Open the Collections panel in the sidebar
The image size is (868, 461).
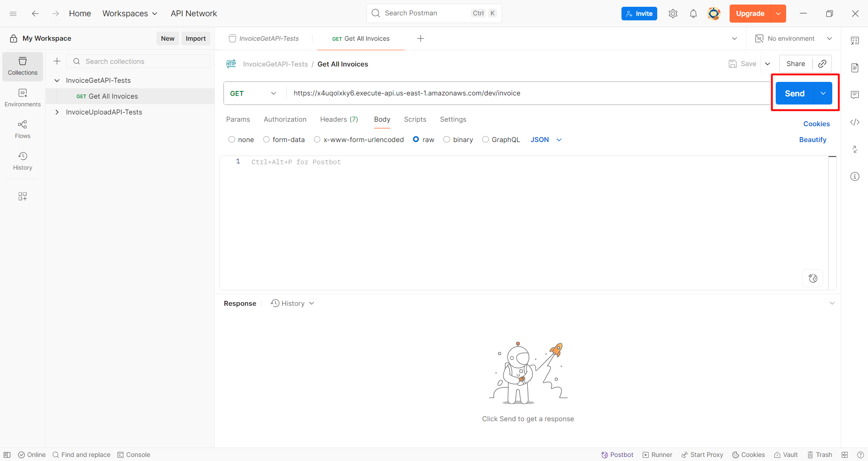(22, 66)
